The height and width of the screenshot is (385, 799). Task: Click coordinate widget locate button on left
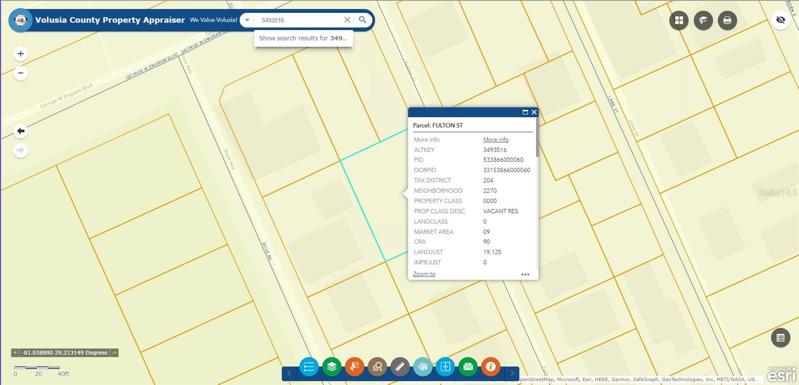tap(15, 352)
